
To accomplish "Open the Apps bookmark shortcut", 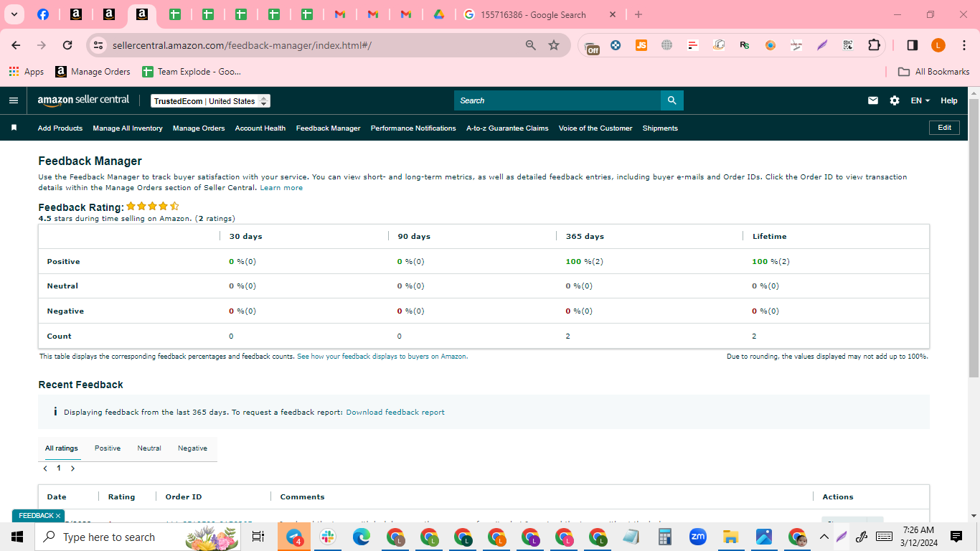I will [27, 72].
